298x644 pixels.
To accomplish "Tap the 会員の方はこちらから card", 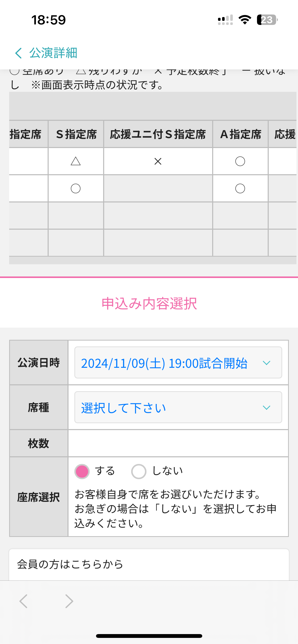I will pyautogui.click(x=149, y=564).
